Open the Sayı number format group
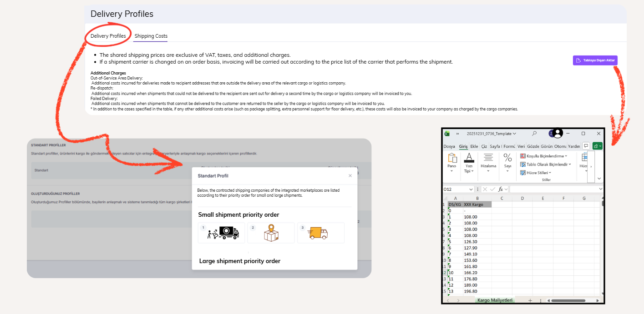Viewport: 644px width, 314px height. click(x=507, y=163)
